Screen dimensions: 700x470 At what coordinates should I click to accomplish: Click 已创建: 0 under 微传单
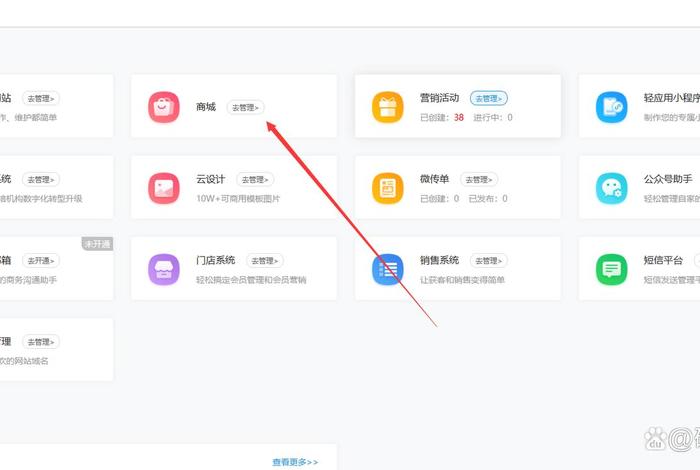coord(439,199)
